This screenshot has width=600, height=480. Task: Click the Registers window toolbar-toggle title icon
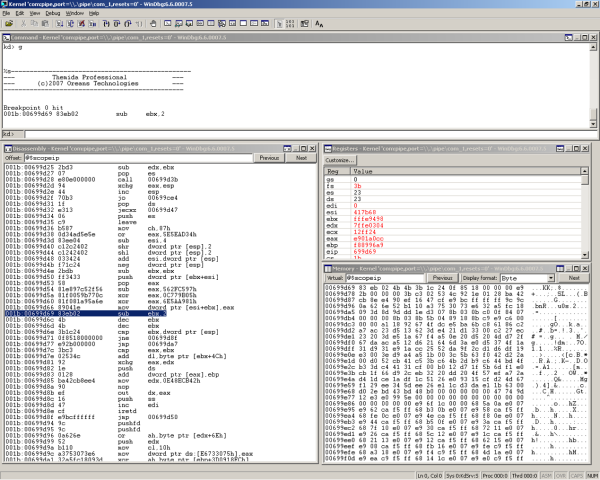point(560,149)
